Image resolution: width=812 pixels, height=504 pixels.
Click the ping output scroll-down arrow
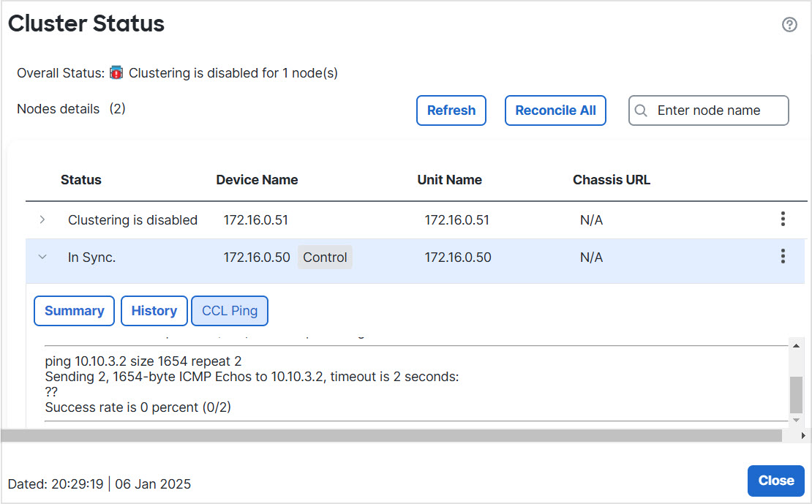click(796, 420)
